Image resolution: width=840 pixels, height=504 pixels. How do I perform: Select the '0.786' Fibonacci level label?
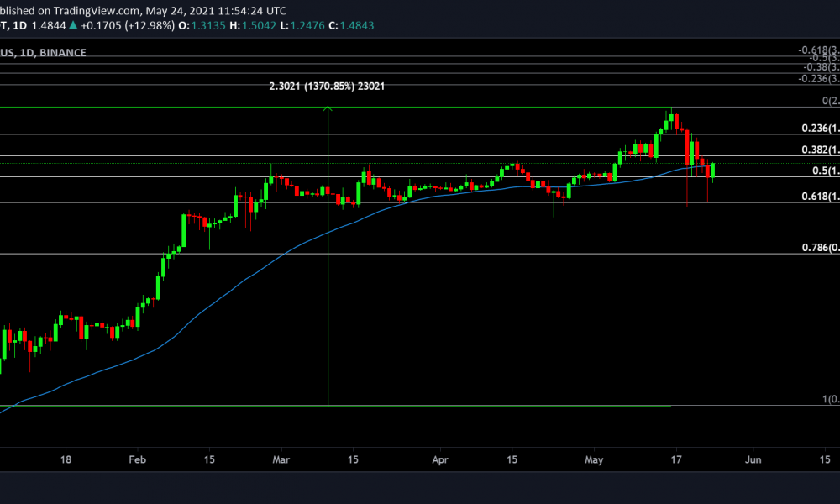point(821,248)
